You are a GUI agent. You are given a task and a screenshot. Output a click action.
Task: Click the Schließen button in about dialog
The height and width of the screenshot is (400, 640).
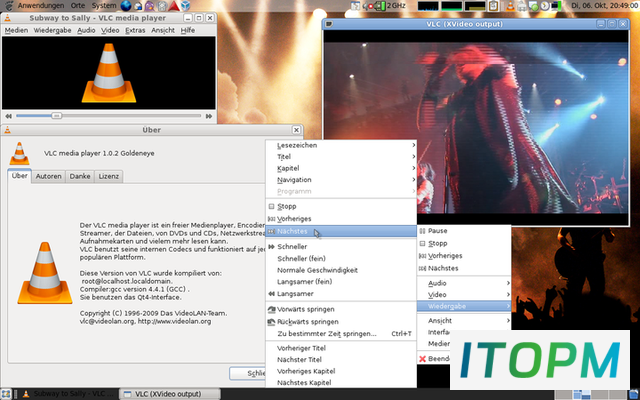click(247, 373)
